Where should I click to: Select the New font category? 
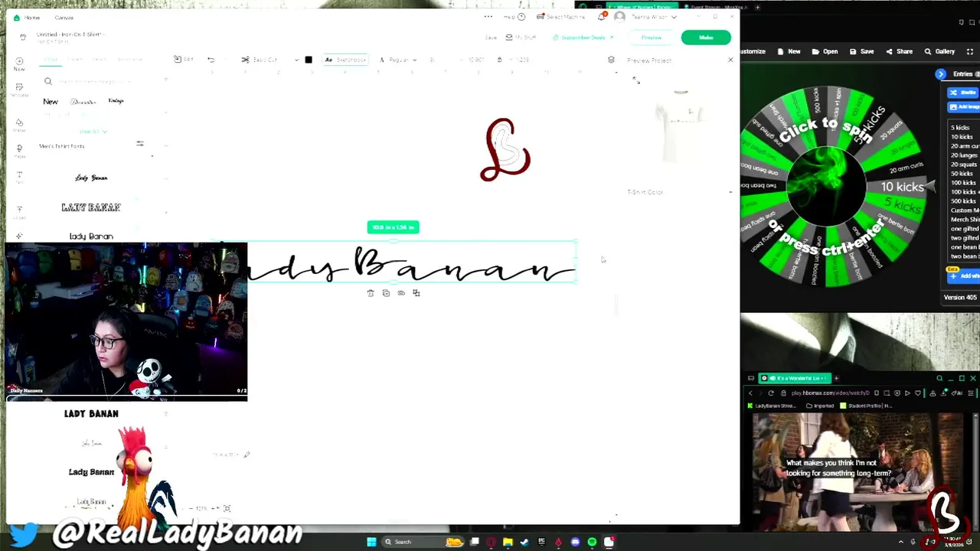pos(50,101)
